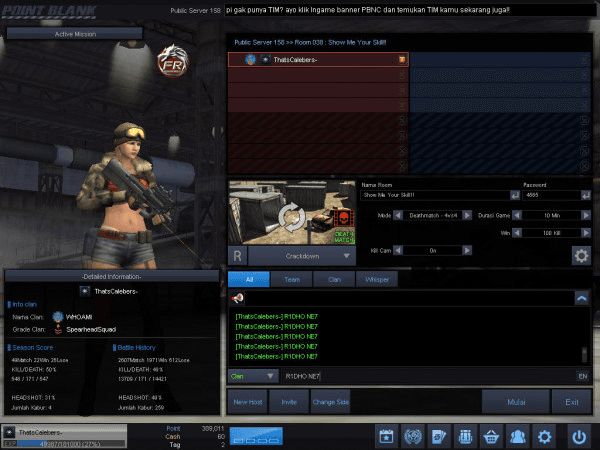The width and height of the screenshot is (600, 450).
Task: Click rank icon beside ThatsCalebers- in Detailed Information
Action: point(85,291)
